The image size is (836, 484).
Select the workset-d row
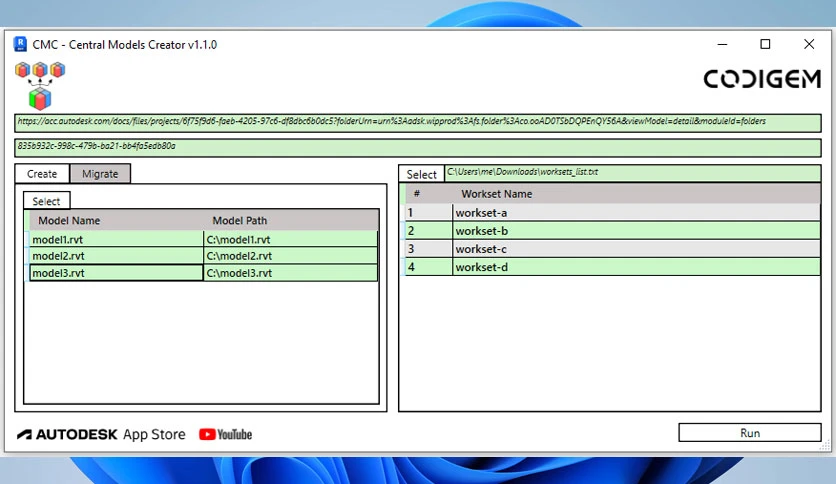[x=612, y=267]
